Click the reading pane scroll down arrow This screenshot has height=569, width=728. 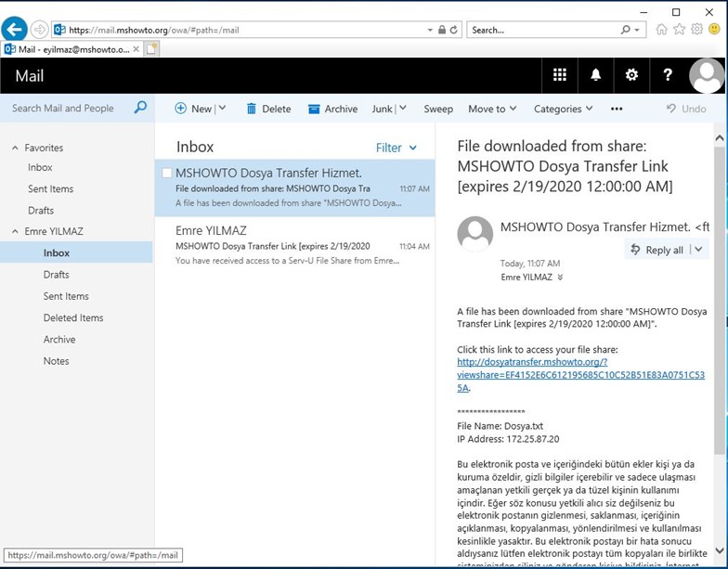pyautogui.click(x=720, y=551)
